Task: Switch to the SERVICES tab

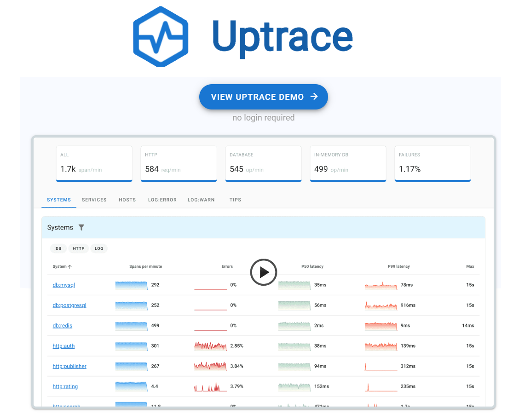Action: [x=94, y=200]
